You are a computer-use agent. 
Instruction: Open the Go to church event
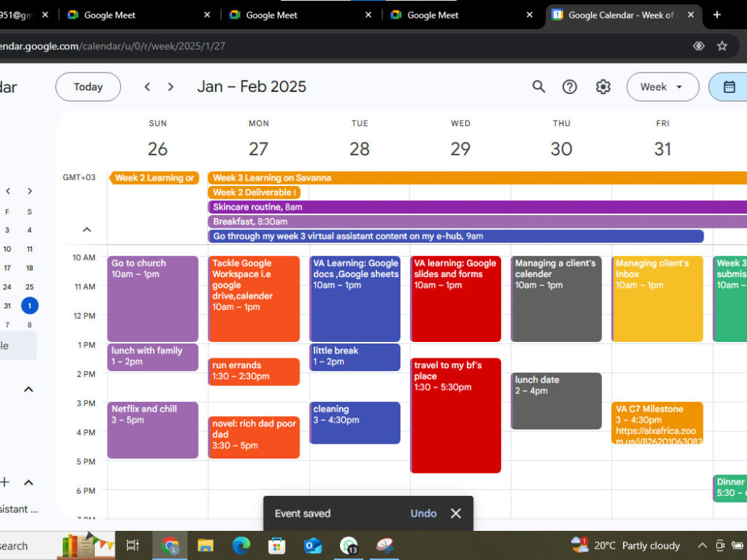[x=152, y=299]
